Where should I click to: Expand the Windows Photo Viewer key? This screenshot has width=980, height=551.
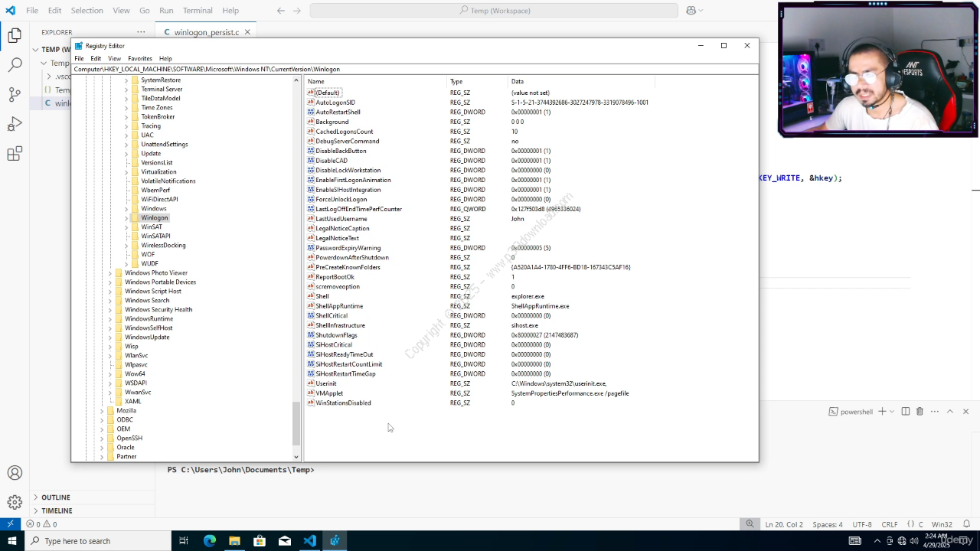click(110, 273)
